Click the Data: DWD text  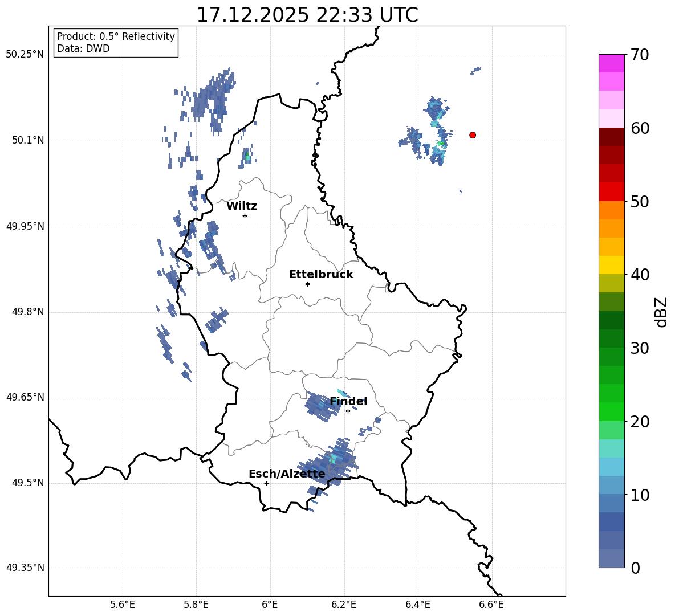pos(83,48)
